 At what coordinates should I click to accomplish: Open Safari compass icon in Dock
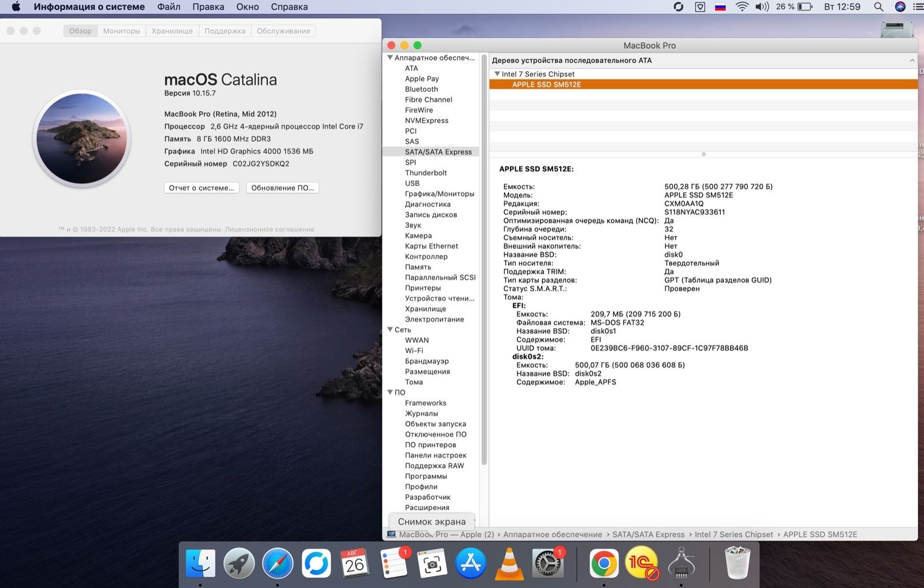coord(278,563)
